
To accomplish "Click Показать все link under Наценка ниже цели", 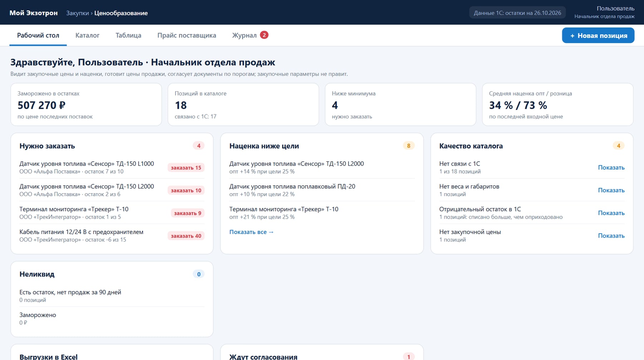I will pos(252,232).
